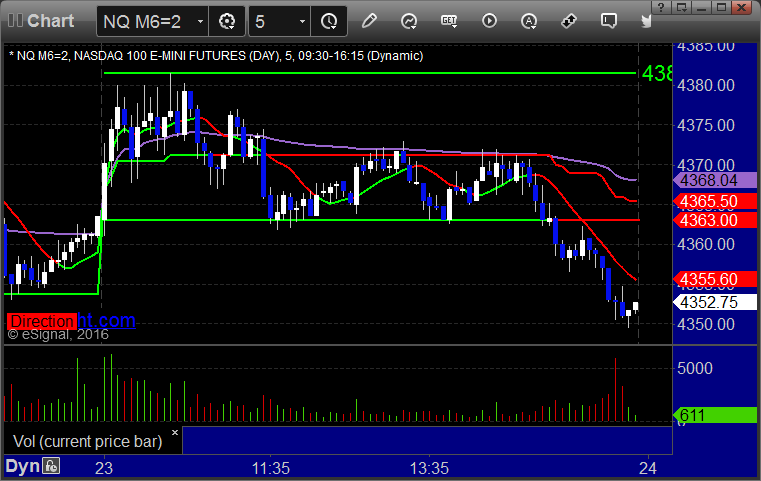Open the comment bubble icon
The width and height of the screenshot is (761, 481).
tap(608, 21)
